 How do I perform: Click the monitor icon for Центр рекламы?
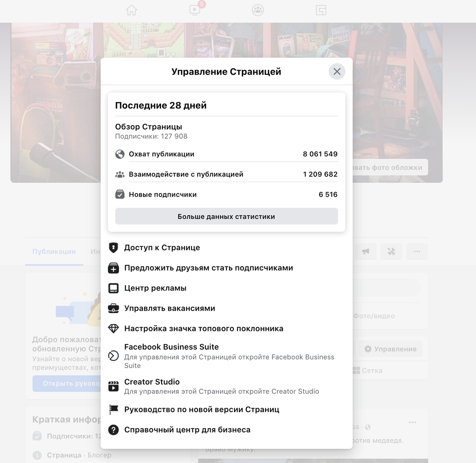tap(113, 288)
